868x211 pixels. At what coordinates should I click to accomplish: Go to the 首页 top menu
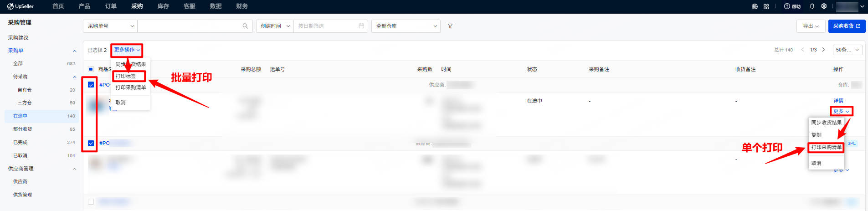[58, 6]
